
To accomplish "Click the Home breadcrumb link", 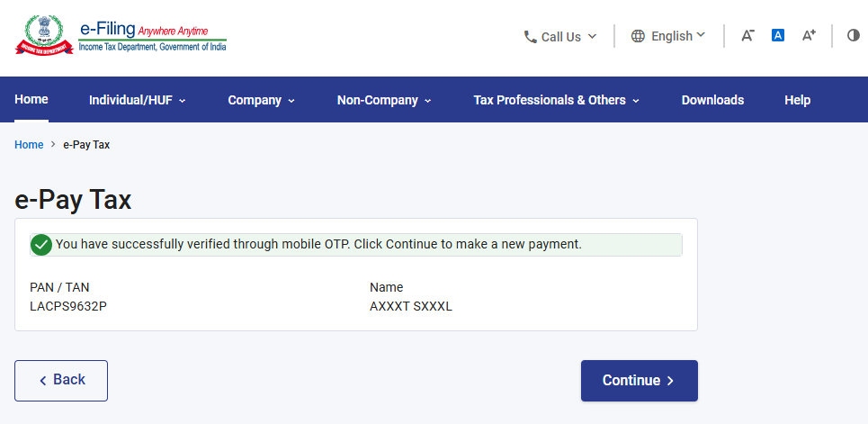I will pyautogui.click(x=29, y=145).
